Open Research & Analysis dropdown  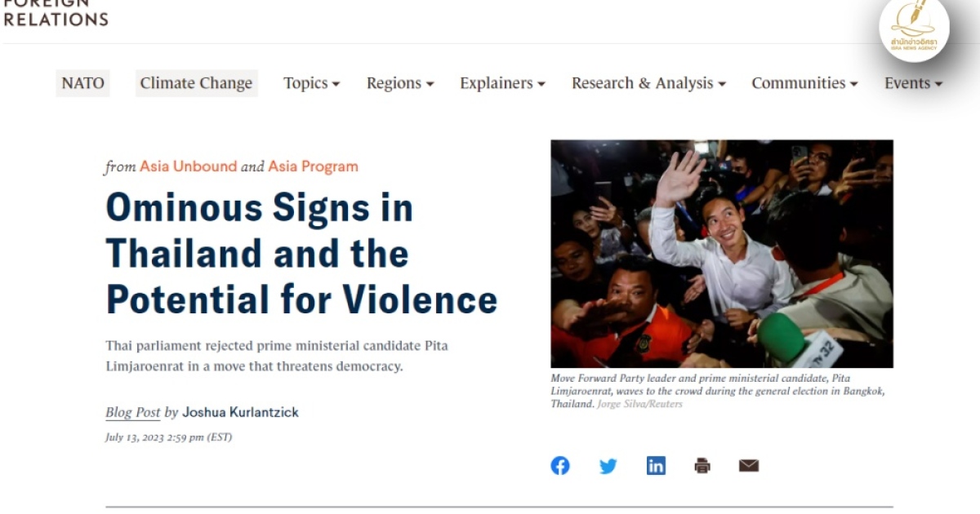648,83
